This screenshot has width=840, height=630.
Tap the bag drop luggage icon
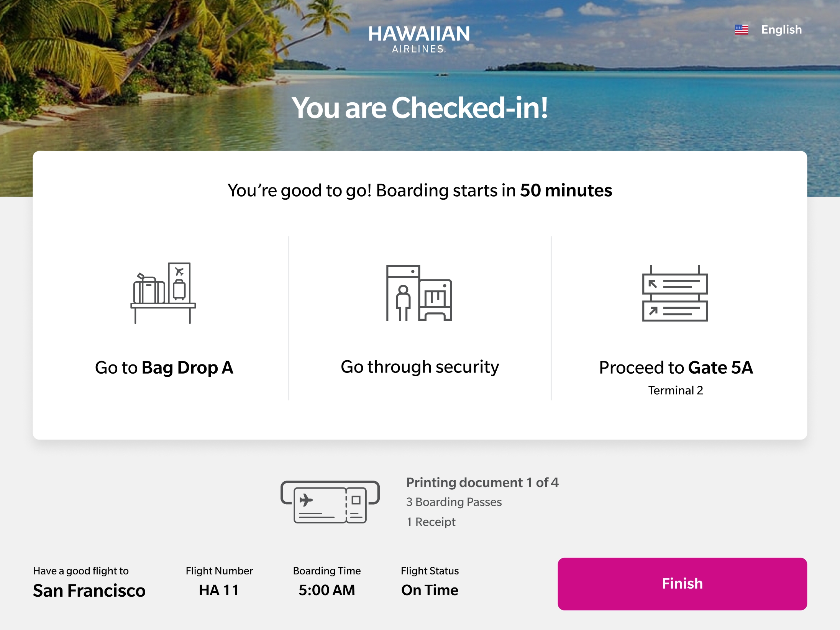click(x=163, y=293)
